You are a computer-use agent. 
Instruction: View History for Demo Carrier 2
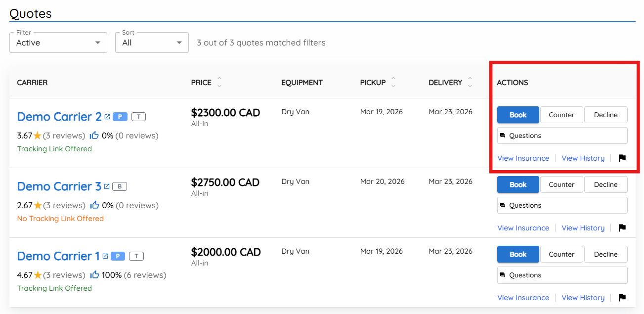click(x=583, y=158)
